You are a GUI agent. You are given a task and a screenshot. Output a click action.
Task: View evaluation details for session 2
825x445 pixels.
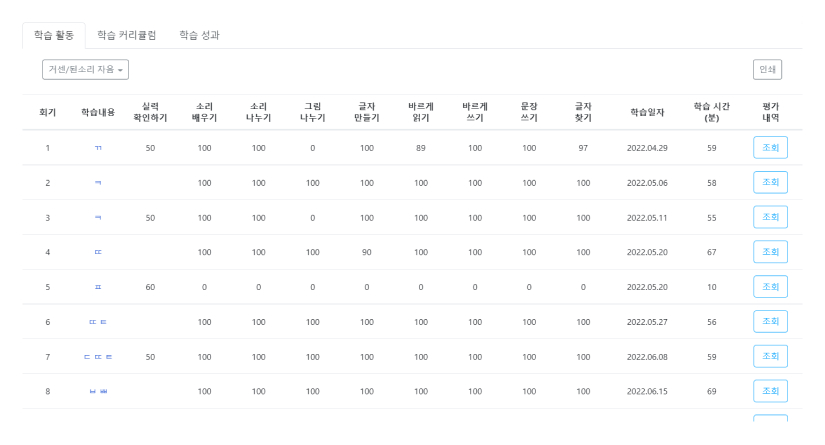[x=770, y=183]
